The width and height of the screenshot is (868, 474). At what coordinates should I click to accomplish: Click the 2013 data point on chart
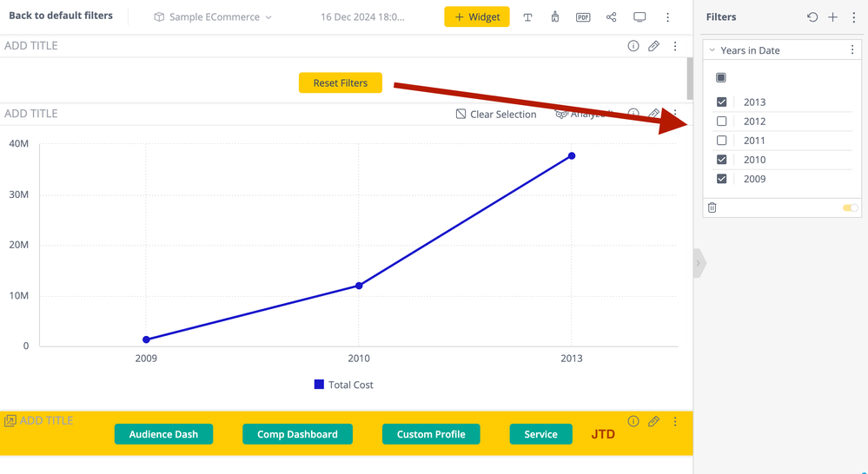pos(572,156)
